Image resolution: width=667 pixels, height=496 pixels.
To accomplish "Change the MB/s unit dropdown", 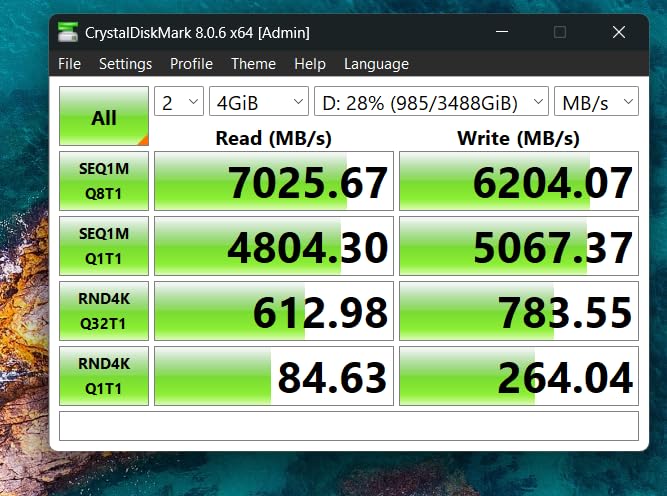I will (597, 101).
